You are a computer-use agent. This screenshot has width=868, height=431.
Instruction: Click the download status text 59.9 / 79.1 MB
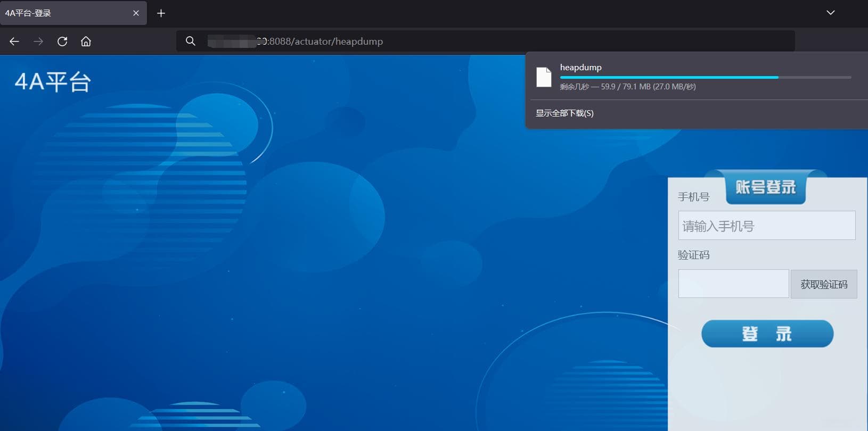tap(628, 87)
